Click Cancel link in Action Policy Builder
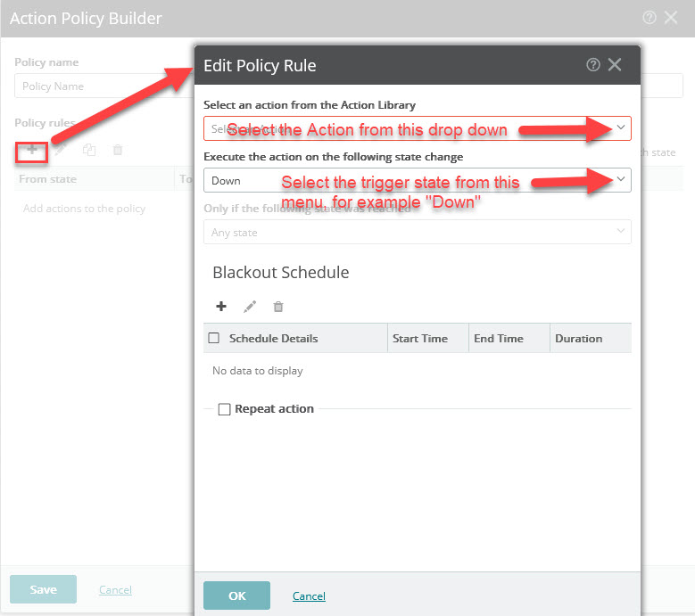The image size is (695, 616). [115, 590]
